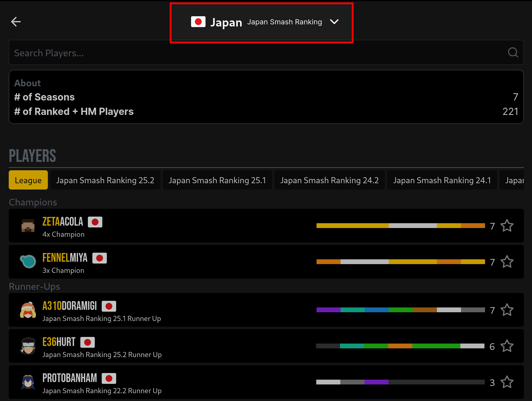
Task: Click the Japan flag next to ZetaAcola
Action: pyautogui.click(x=95, y=222)
